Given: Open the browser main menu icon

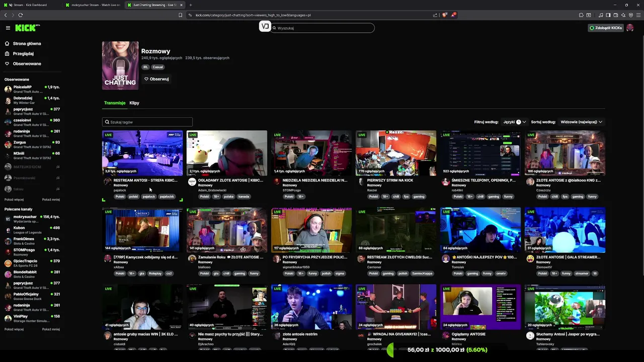Looking at the screenshot, I should [638, 15].
